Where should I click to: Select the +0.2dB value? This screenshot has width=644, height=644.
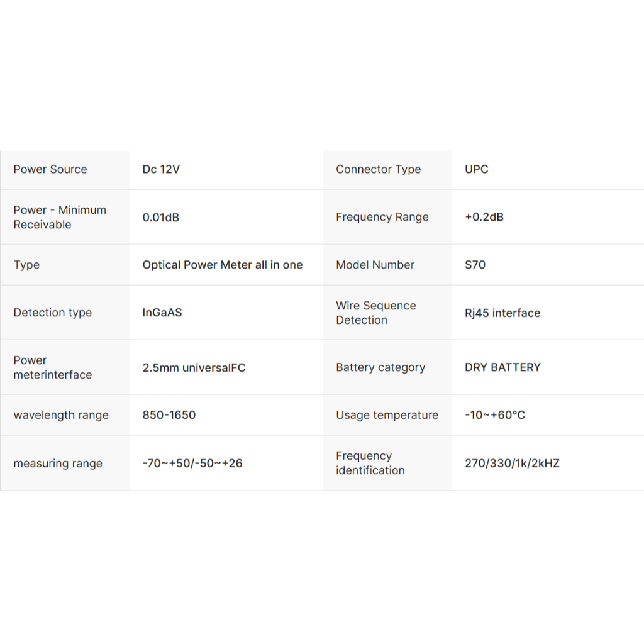[x=484, y=217]
